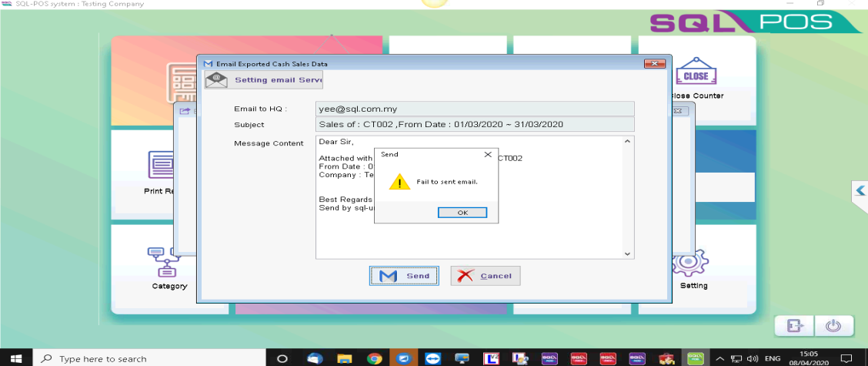Image resolution: width=868 pixels, height=366 pixels.
Task: Expand the right side panel arrow
Action: point(860,190)
